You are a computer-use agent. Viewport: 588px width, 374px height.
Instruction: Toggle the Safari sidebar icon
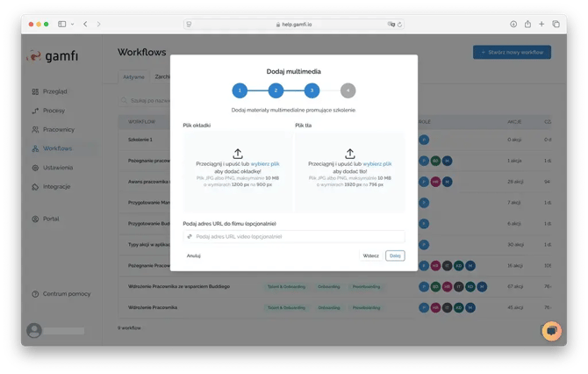click(x=62, y=24)
